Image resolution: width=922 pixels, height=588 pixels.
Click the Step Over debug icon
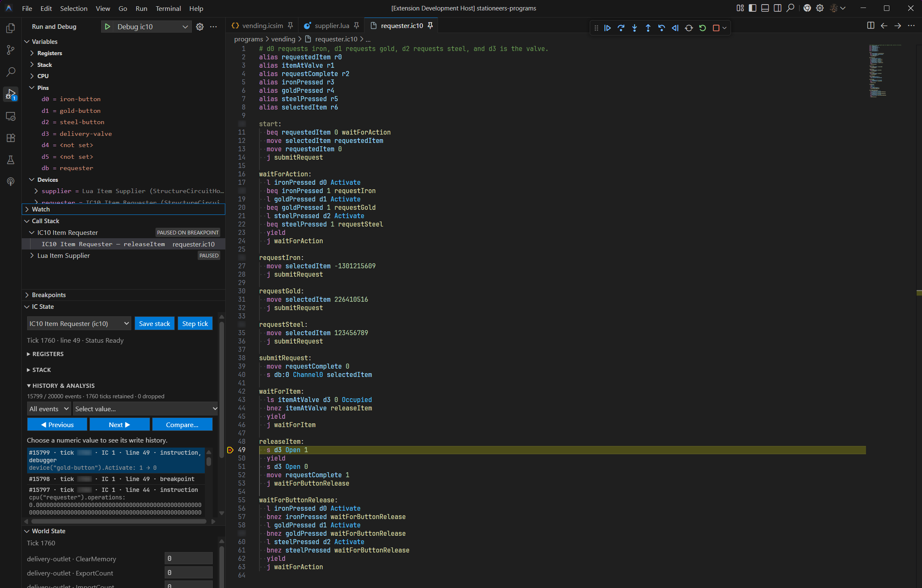tap(621, 28)
